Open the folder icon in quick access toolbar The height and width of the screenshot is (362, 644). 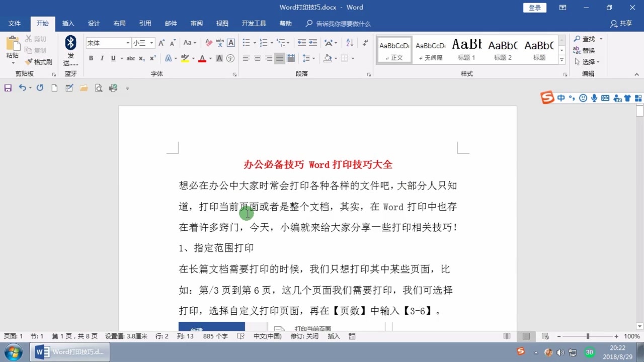[x=84, y=88]
